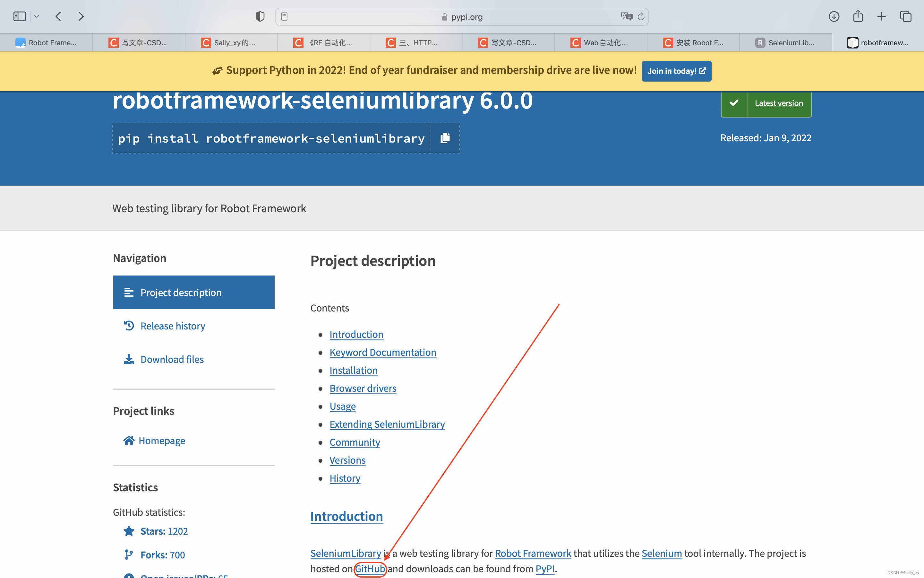Image resolution: width=924 pixels, height=578 pixels.
Task: Open the share icon
Action: pos(858,16)
